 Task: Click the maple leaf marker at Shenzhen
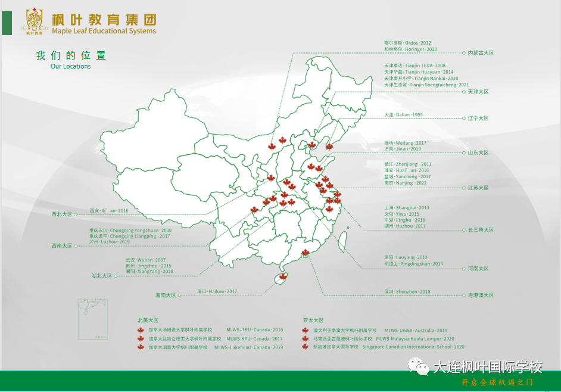pos(306,253)
